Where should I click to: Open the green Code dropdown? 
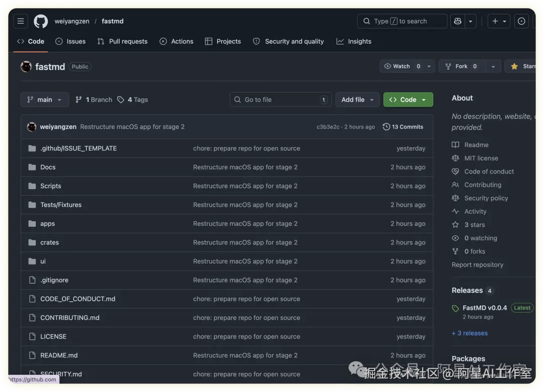pos(408,100)
